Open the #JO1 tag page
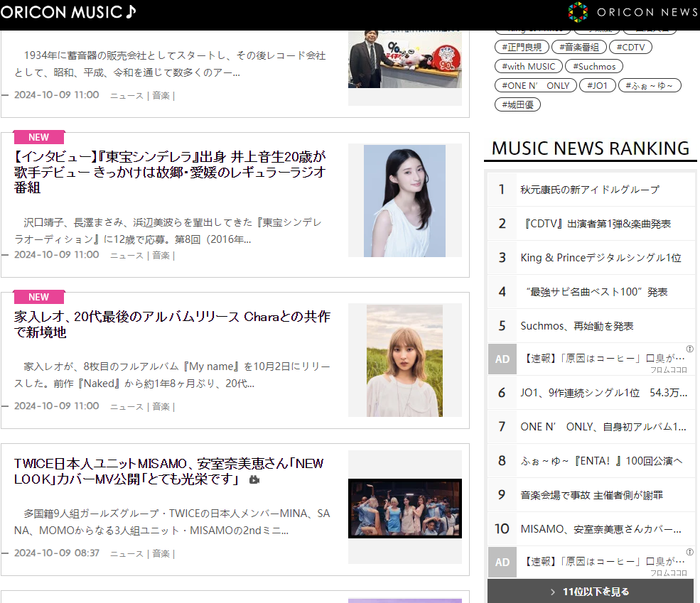Image resolution: width=700 pixels, height=603 pixels. [597, 85]
